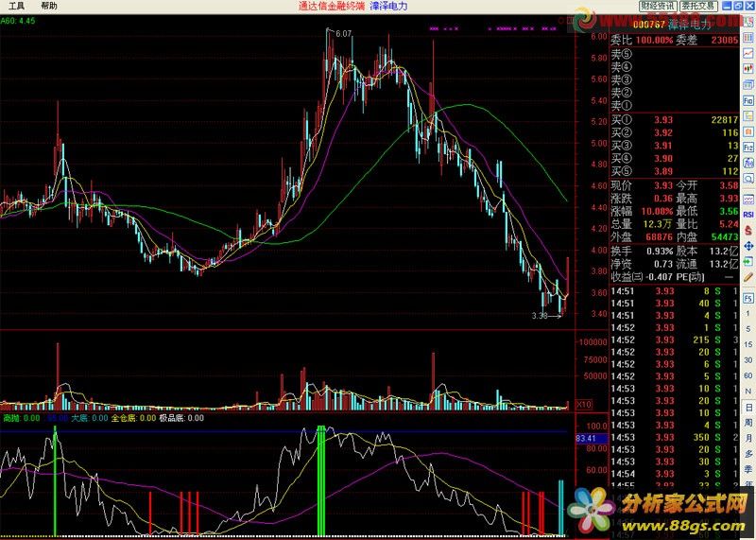Viewport: 756px width, 540px height.
Task: Click the stock code 000767
Action: (649, 25)
